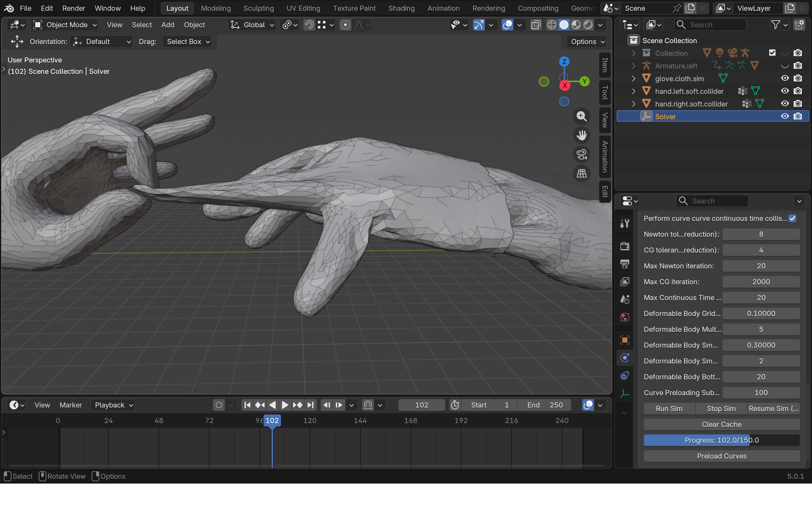The height and width of the screenshot is (507, 812).
Task: Hide glove.cloth.sim in viewport
Action: coord(784,79)
